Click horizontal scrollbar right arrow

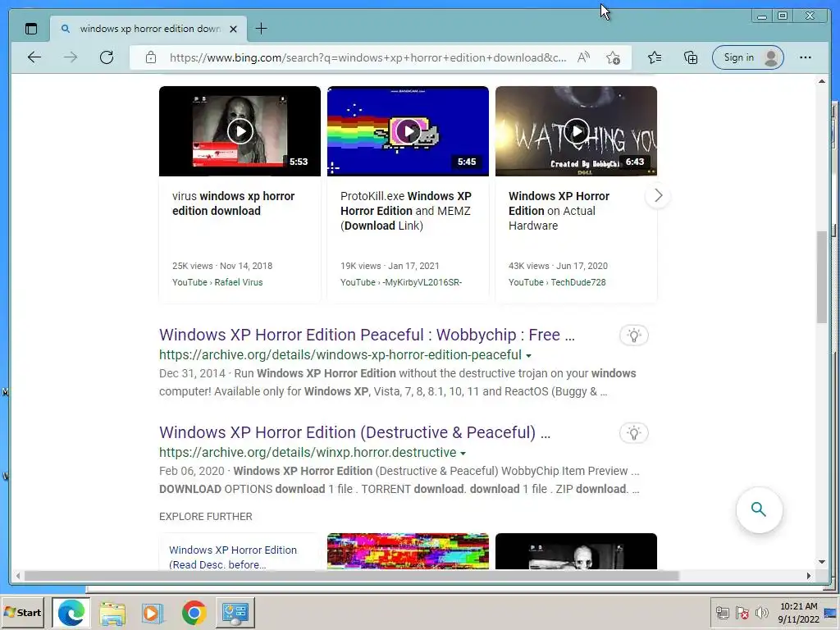808,576
